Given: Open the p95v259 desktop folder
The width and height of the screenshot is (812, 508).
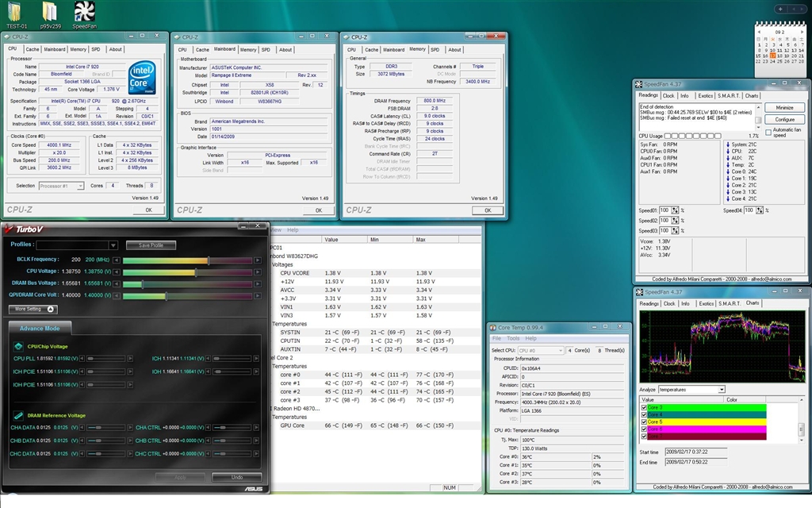Looking at the screenshot, I should coord(49,13).
